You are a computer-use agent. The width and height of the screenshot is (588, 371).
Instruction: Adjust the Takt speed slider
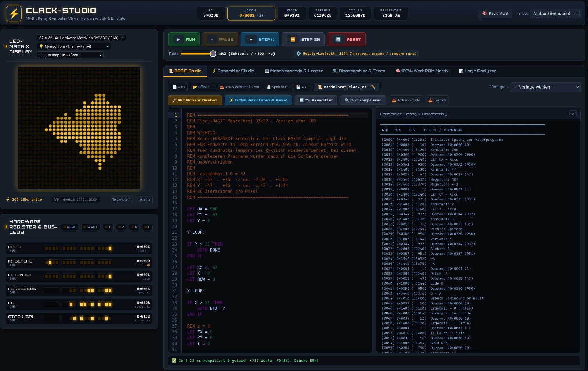pos(198,54)
